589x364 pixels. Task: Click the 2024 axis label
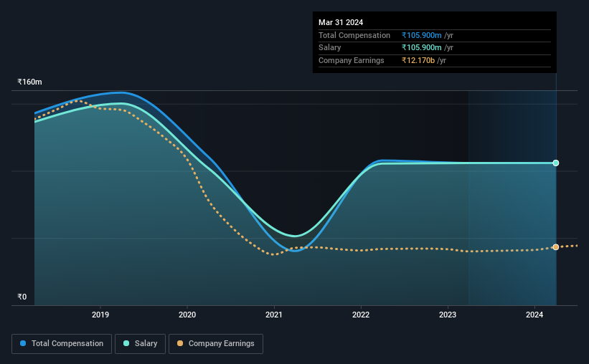[534, 315]
